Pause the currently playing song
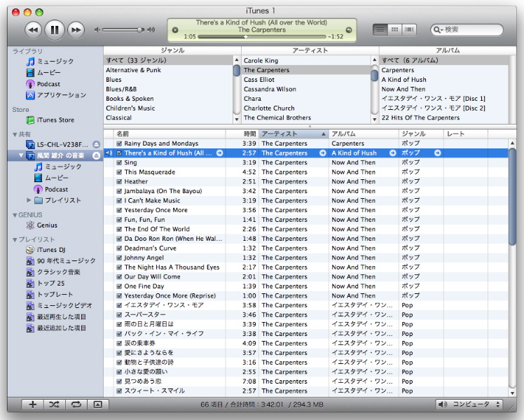The image size is (524, 420). point(54,29)
